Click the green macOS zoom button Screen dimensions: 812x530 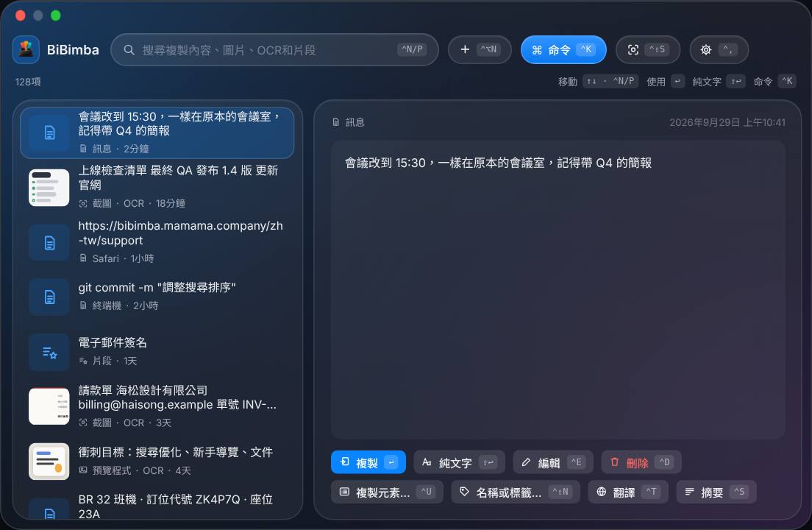(x=56, y=15)
